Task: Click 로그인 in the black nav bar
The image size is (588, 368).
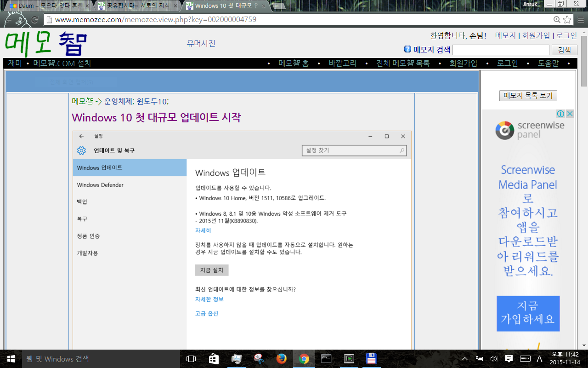Action: click(508, 63)
